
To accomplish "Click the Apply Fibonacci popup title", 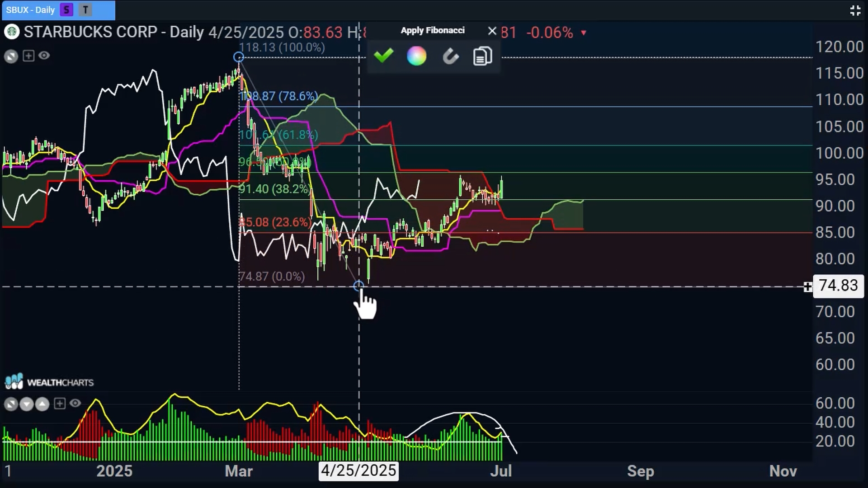I will tap(433, 30).
